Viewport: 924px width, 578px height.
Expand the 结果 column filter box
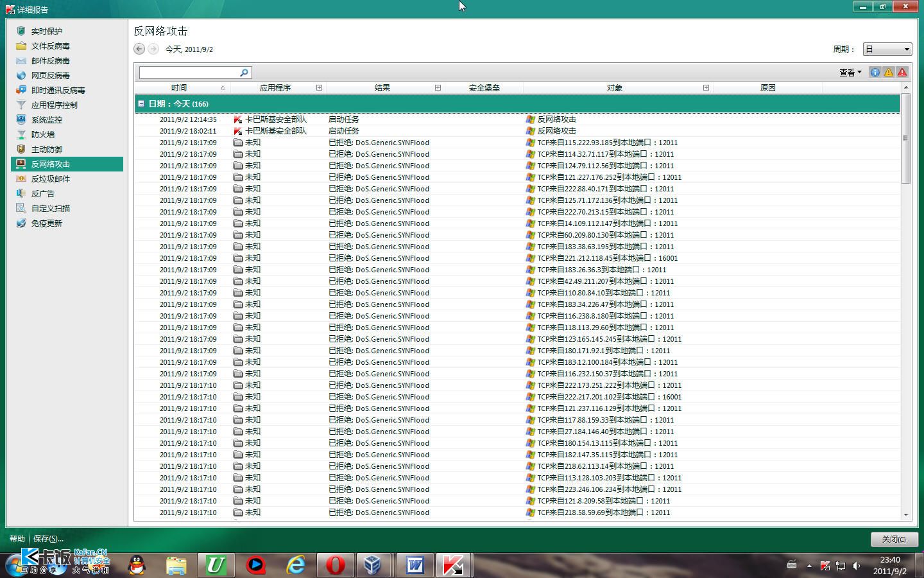(438, 87)
